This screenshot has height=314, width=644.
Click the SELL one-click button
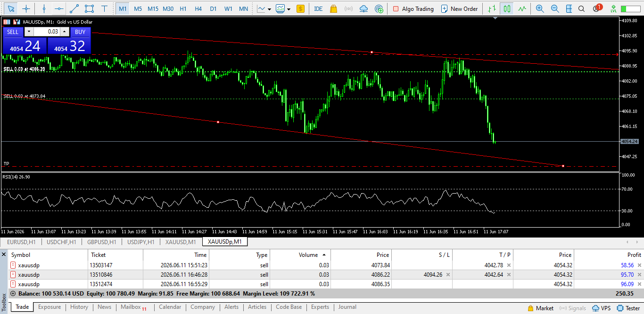coord(13,32)
